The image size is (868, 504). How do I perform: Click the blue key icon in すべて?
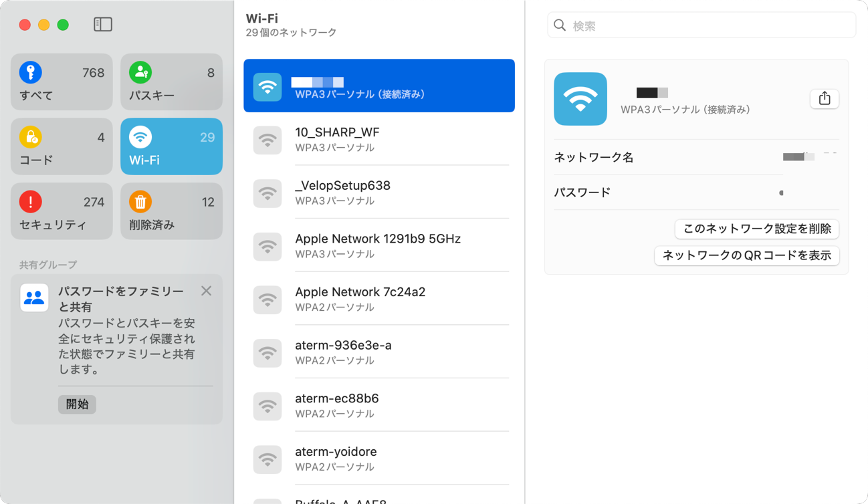point(31,72)
